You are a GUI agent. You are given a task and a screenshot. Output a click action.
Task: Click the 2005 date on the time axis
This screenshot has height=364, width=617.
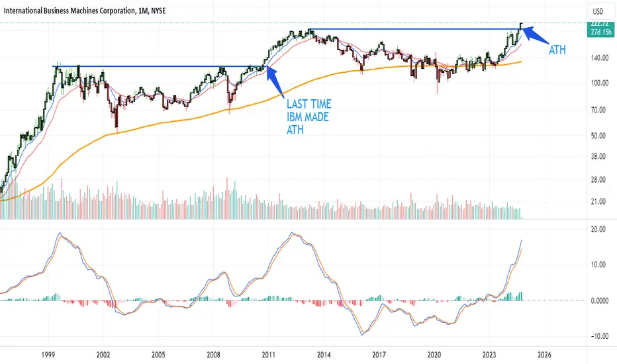click(x=158, y=355)
